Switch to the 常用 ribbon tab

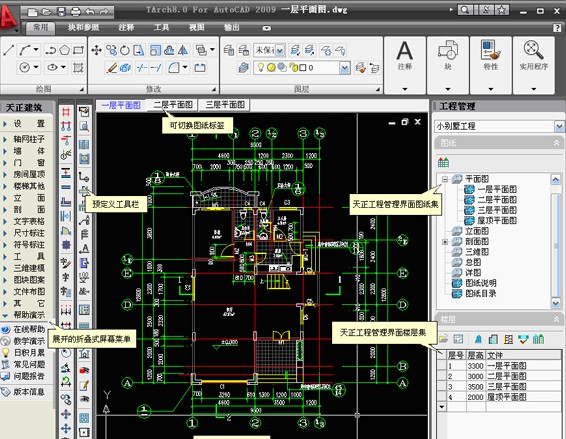pyautogui.click(x=41, y=27)
